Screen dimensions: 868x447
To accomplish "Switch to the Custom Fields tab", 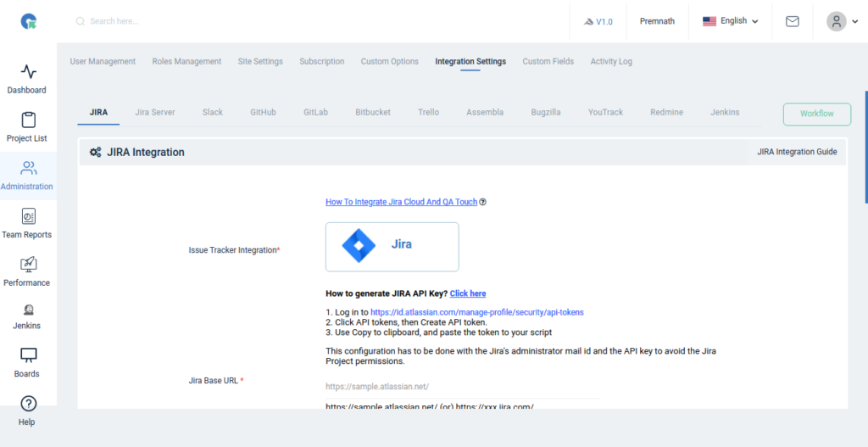I will pos(548,61).
